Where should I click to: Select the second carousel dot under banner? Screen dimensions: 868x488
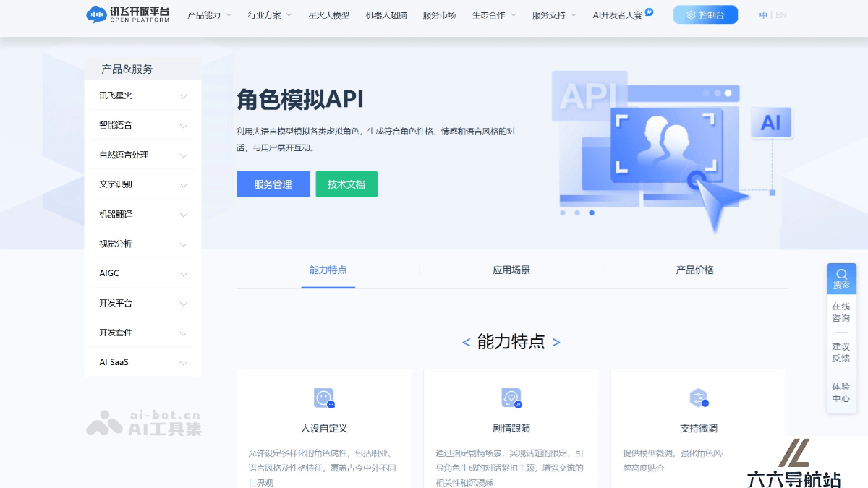[x=577, y=213]
